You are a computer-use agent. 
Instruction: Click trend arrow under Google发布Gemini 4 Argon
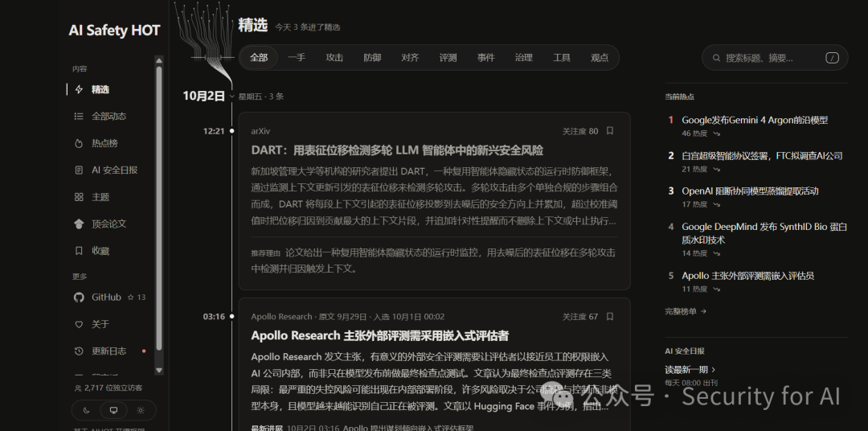coord(716,133)
